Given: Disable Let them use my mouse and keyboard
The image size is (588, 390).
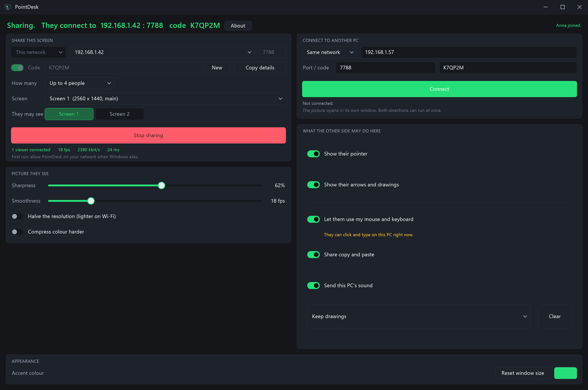Looking at the screenshot, I should [x=313, y=219].
